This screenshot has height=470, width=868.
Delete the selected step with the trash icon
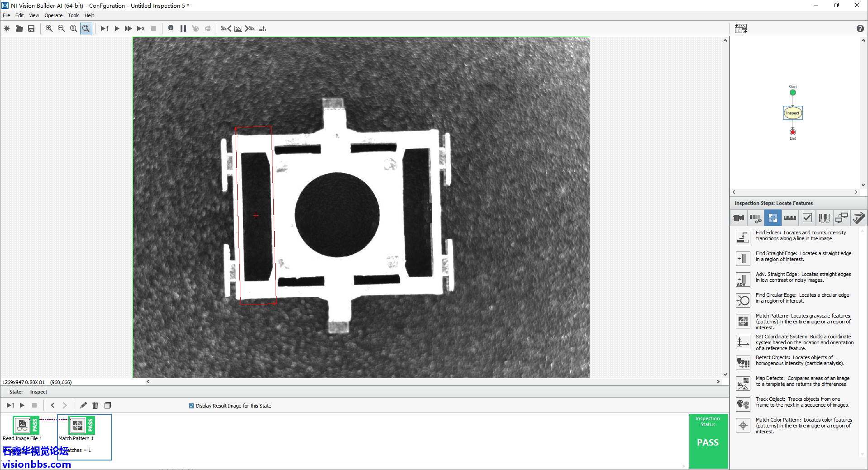95,405
